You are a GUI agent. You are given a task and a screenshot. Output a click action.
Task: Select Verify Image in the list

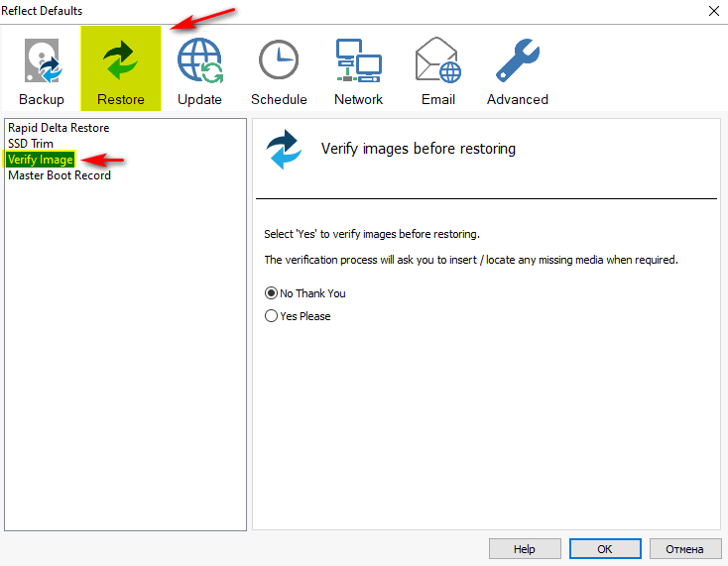coord(41,160)
